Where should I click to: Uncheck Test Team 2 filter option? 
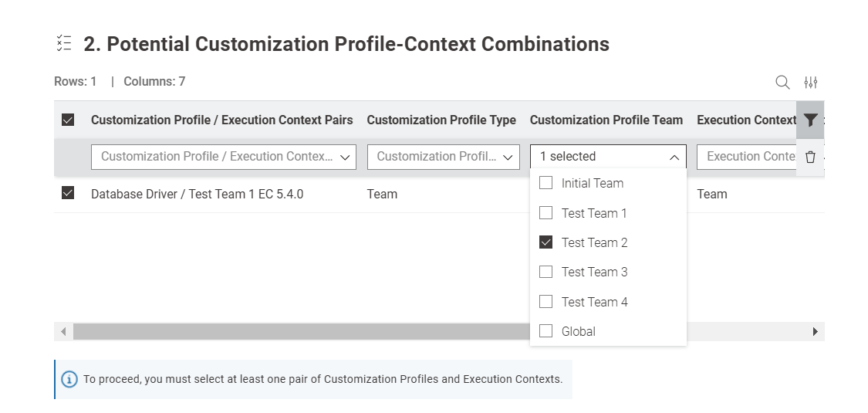(x=546, y=242)
